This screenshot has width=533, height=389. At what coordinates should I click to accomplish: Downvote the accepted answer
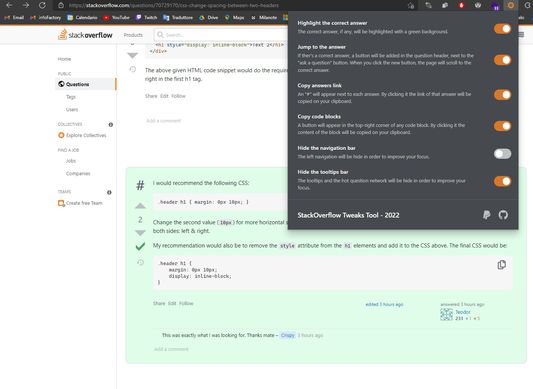(140, 233)
